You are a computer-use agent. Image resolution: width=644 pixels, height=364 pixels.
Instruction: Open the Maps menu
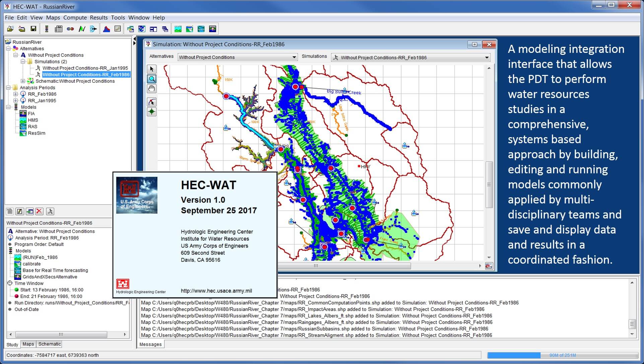(x=53, y=18)
